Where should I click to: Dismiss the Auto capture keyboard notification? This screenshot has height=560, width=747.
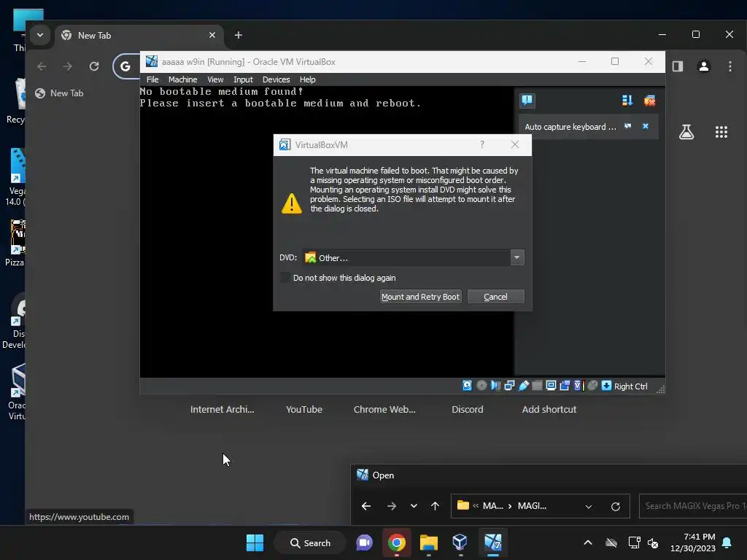pyautogui.click(x=646, y=126)
